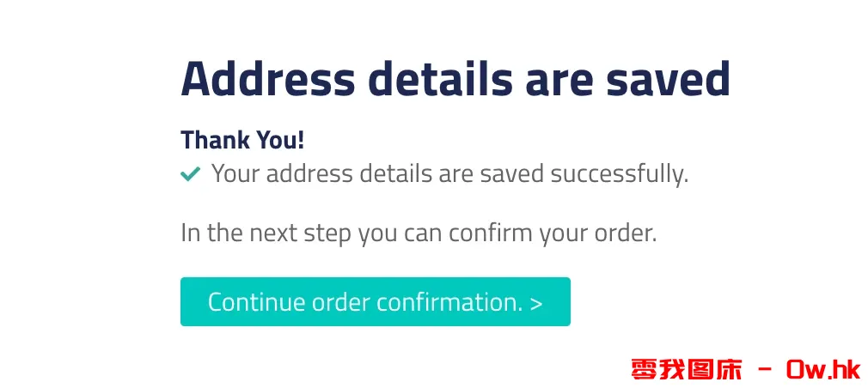
Task: Click the 'Address details are saved' heading
Action: click(x=455, y=80)
